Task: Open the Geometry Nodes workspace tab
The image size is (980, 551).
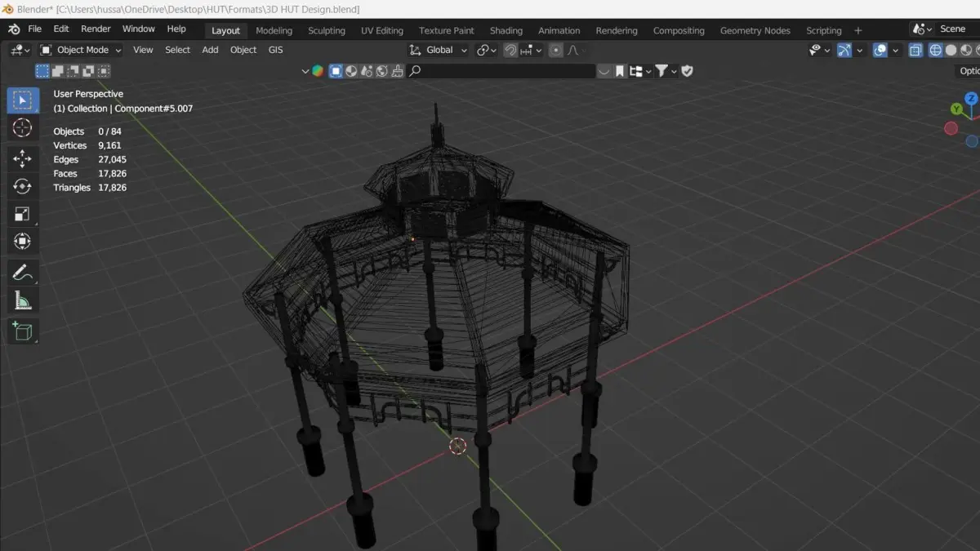Action: point(755,30)
